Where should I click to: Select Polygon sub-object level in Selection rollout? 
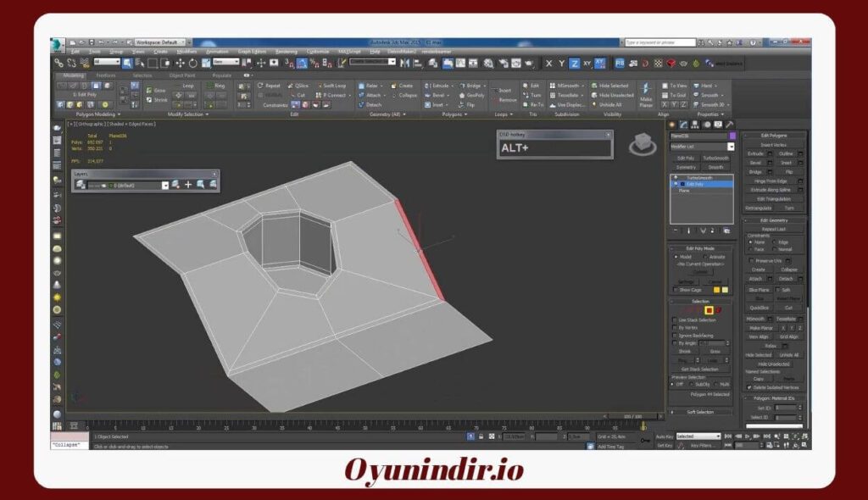click(709, 310)
